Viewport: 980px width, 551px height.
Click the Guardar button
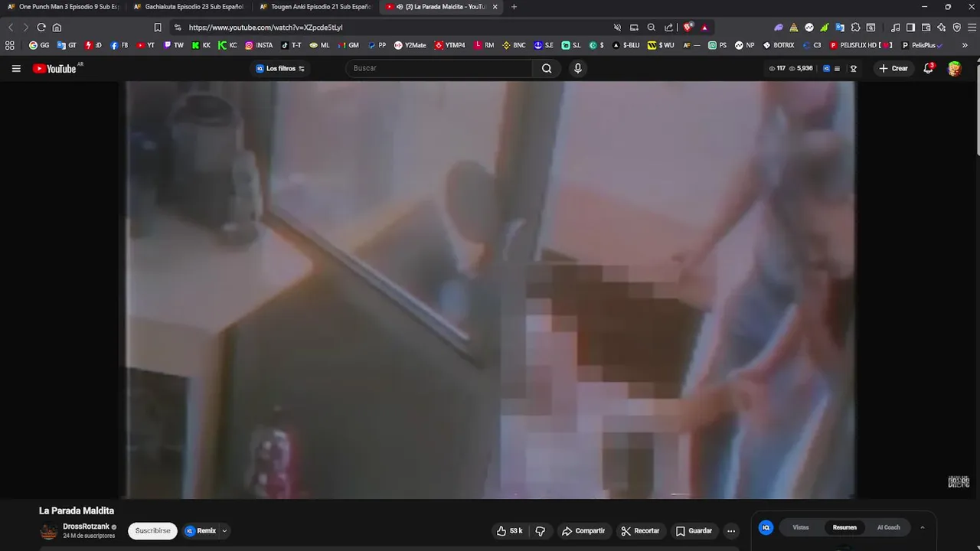click(694, 530)
